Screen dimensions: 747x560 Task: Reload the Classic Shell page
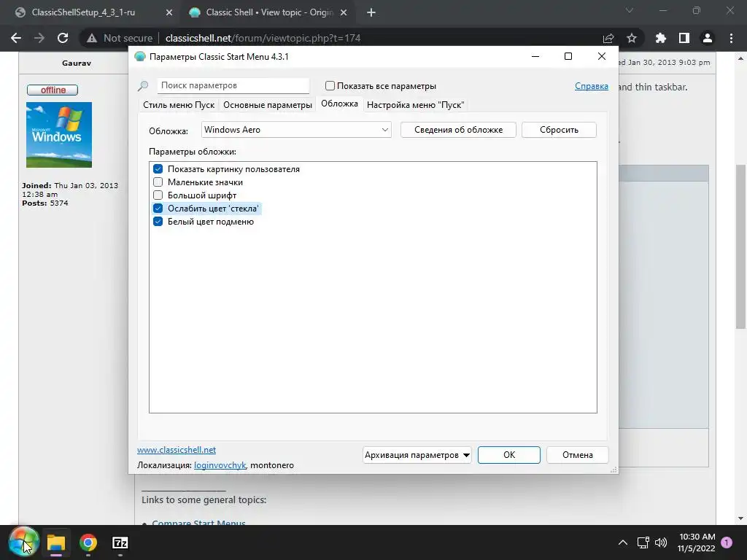(63, 38)
